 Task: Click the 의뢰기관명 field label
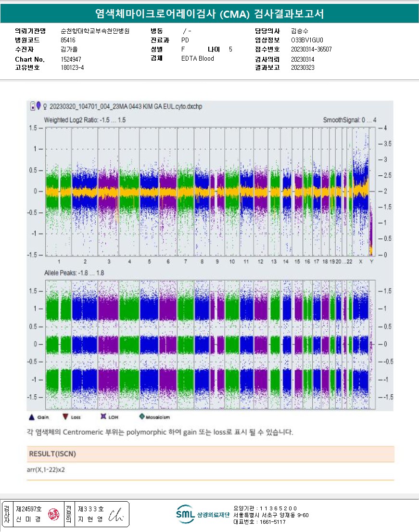(30, 31)
